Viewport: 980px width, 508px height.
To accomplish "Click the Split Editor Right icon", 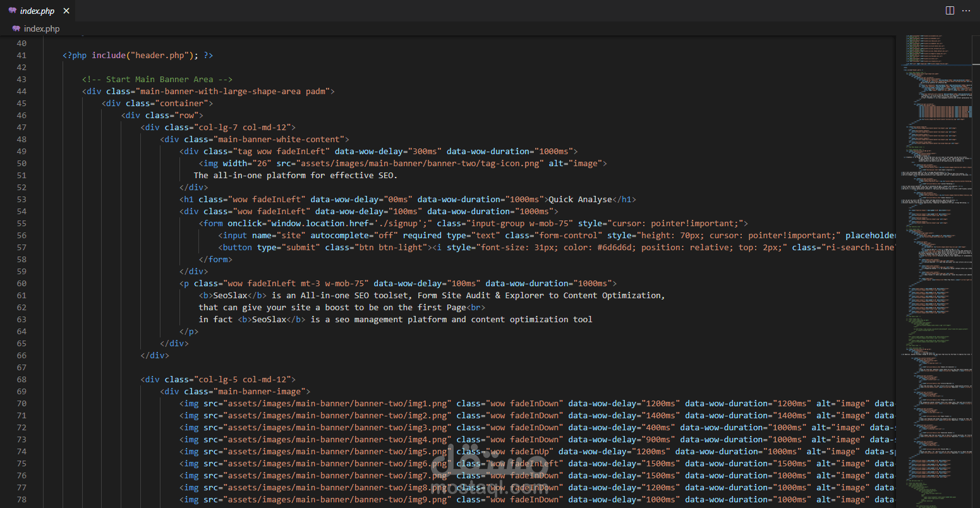I will (x=950, y=11).
